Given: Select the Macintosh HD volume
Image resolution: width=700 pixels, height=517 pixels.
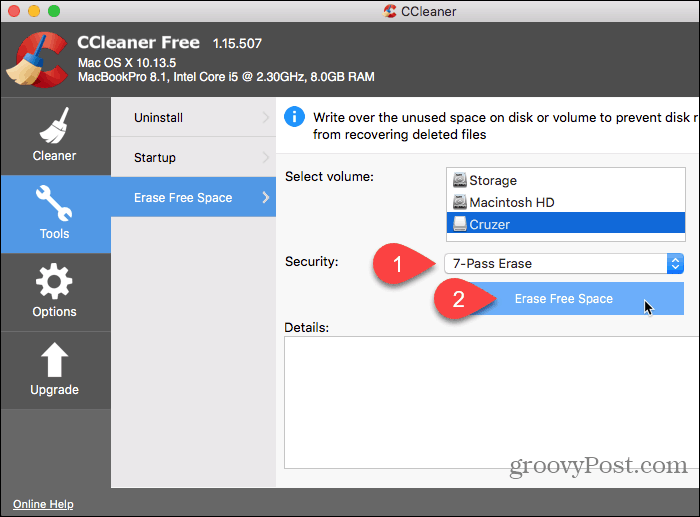Looking at the screenshot, I should (566, 202).
